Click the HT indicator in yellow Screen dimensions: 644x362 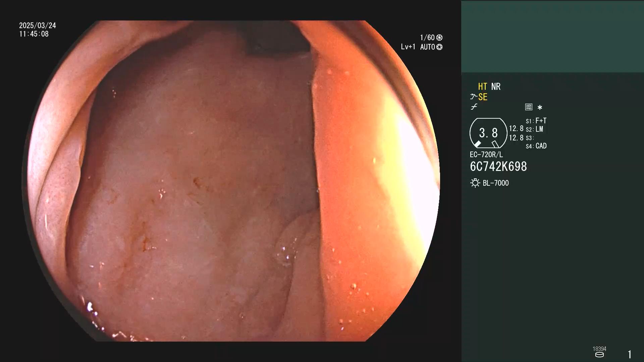(x=483, y=86)
